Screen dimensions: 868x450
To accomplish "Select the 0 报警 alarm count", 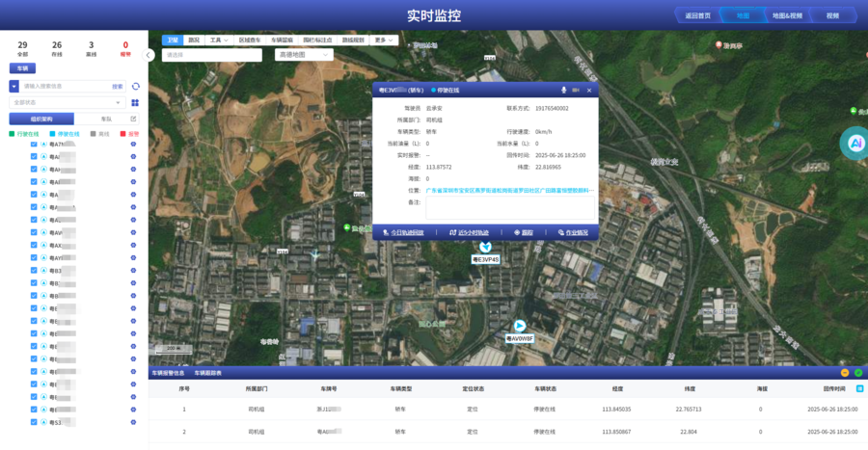I will point(125,48).
